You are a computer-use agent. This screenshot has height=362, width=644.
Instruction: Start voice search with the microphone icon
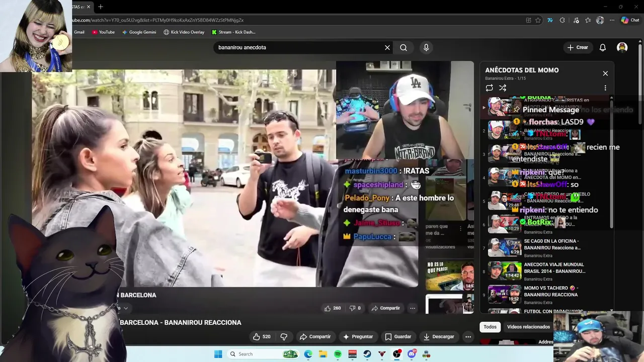point(426,47)
